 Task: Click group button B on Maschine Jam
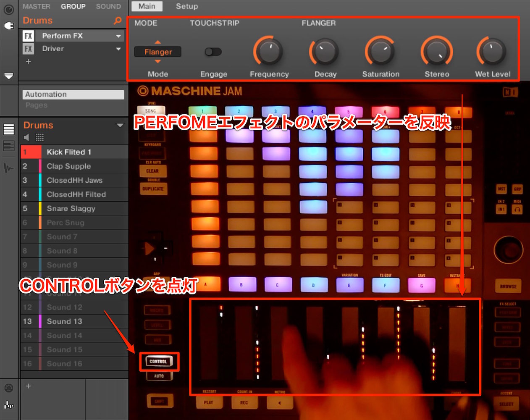click(241, 284)
